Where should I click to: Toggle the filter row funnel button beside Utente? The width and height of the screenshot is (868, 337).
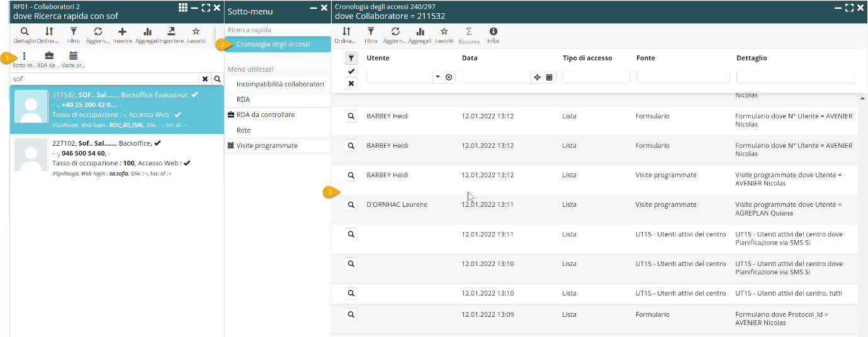[351, 58]
